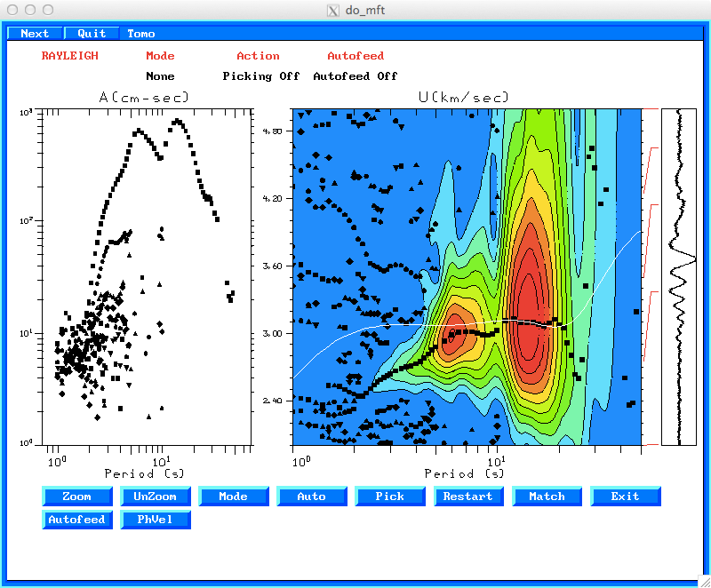Click the do_mft window title

pos(365,10)
